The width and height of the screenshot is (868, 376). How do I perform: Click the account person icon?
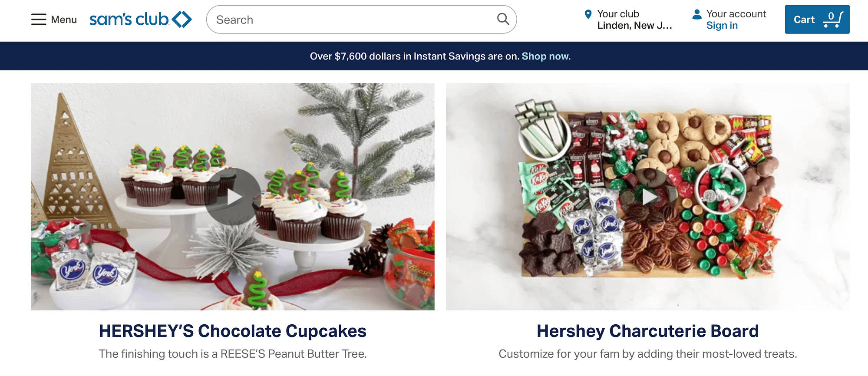point(697,14)
